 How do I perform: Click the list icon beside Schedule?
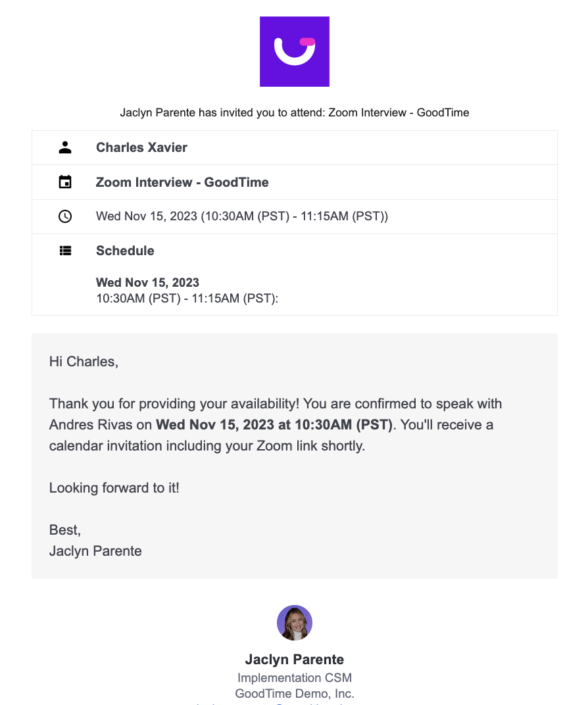(65, 251)
